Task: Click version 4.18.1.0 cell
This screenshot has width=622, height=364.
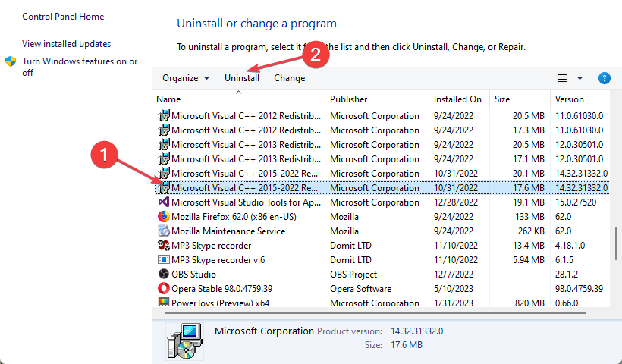Action: 570,246
